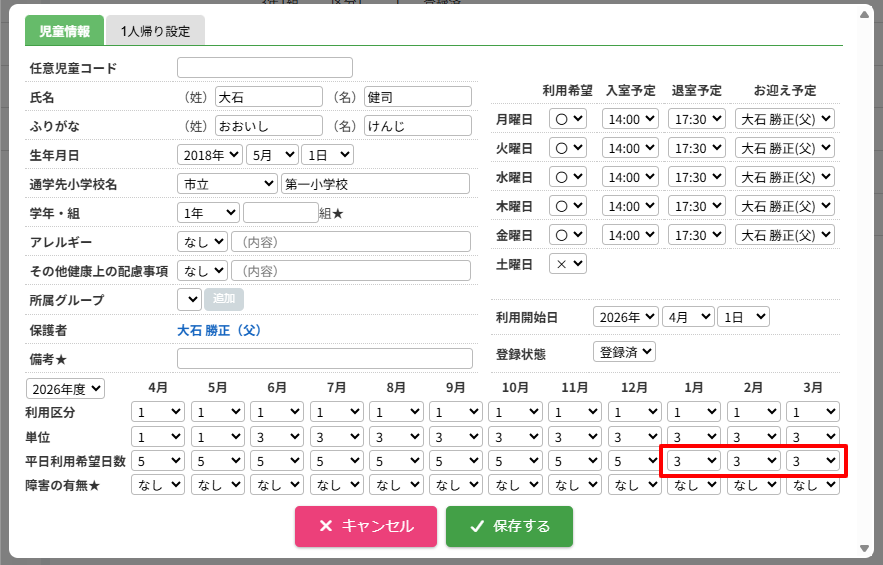
Task: Click the scrollbar down arrow
Action: (x=864, y=549)
